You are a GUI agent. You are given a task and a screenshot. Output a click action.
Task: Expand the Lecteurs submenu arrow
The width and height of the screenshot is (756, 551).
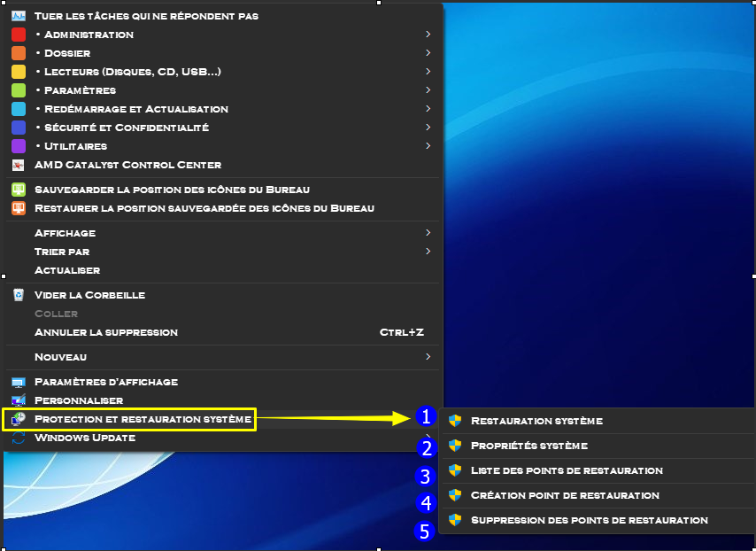(428, 72)
